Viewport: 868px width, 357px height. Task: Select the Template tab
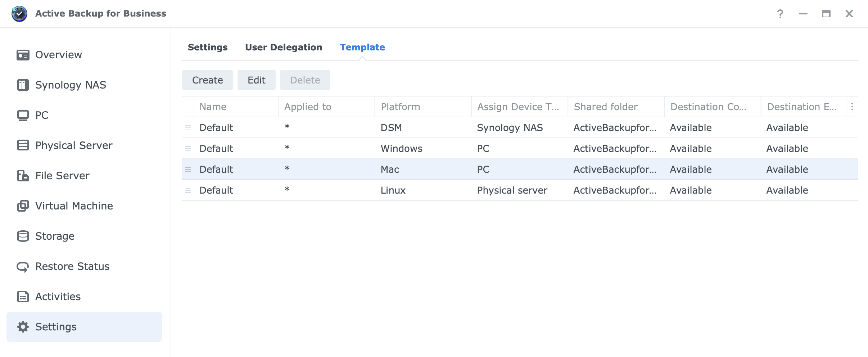click(362, 48)
